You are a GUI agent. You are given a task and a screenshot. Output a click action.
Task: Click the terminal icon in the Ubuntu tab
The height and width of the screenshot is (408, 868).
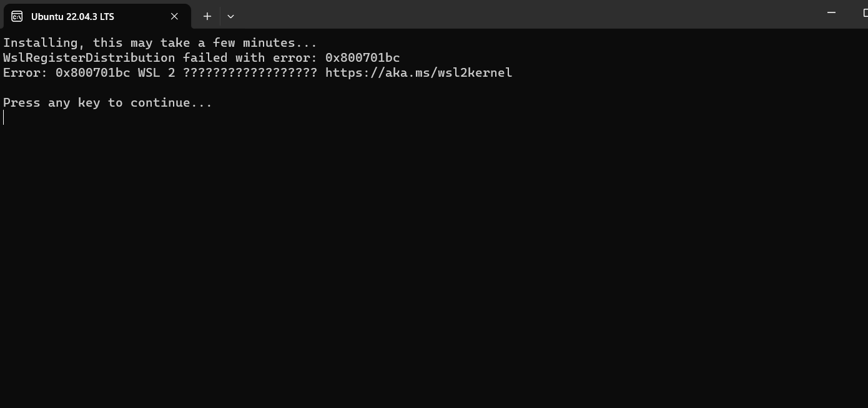click(17, 16)
